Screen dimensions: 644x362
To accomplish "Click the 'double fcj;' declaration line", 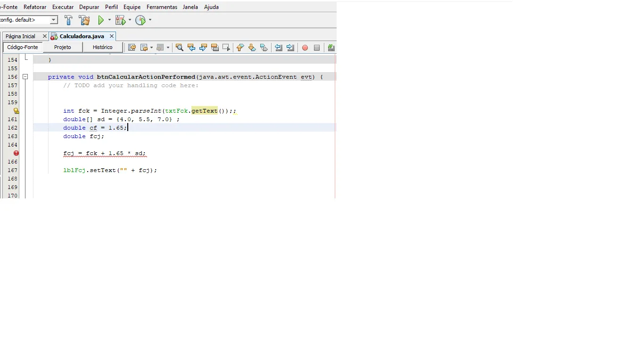I will [x=84, y=136].
